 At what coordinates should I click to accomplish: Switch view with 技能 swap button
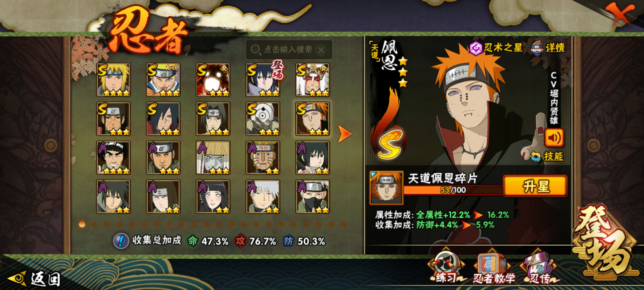point(547,156)
